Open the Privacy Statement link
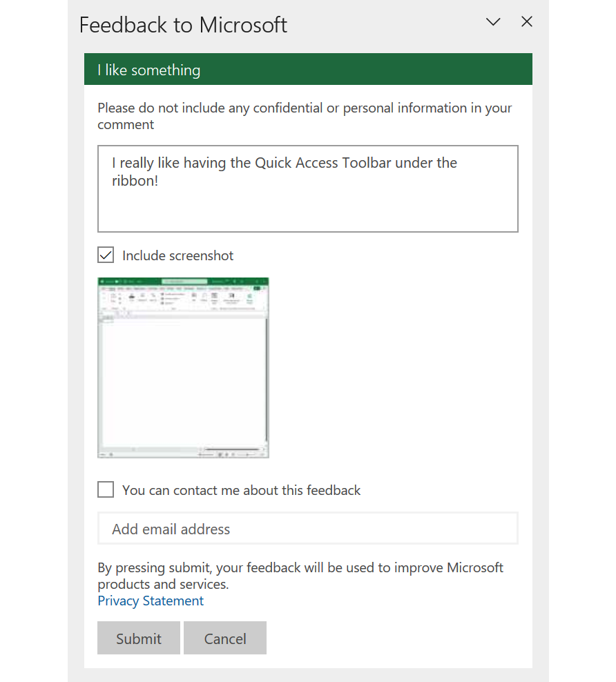616x682 pixels. pos(151,601)
